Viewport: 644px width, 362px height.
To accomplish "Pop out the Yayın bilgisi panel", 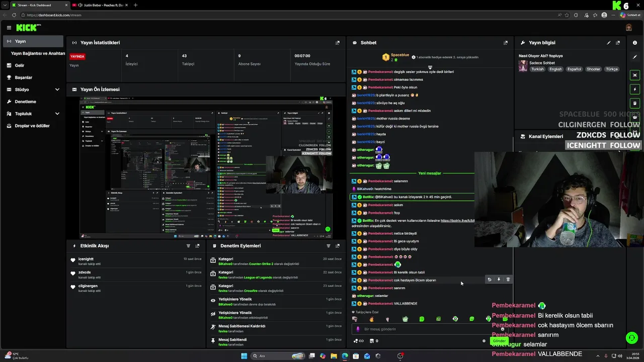I will click(618, 43).
